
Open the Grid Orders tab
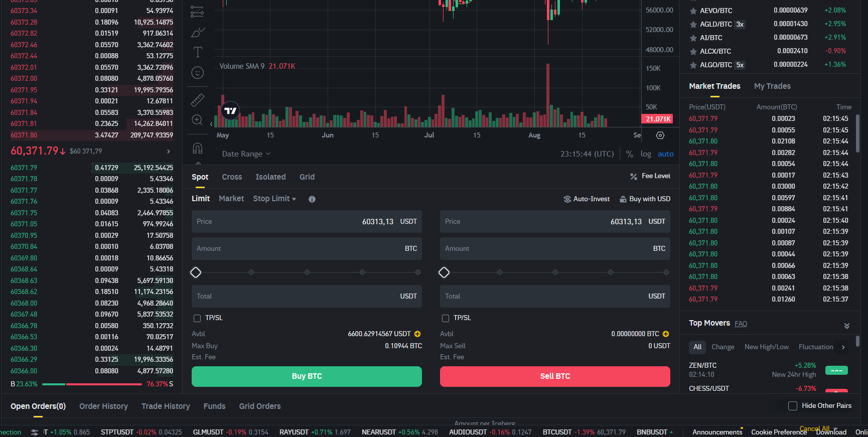point(260,406)
